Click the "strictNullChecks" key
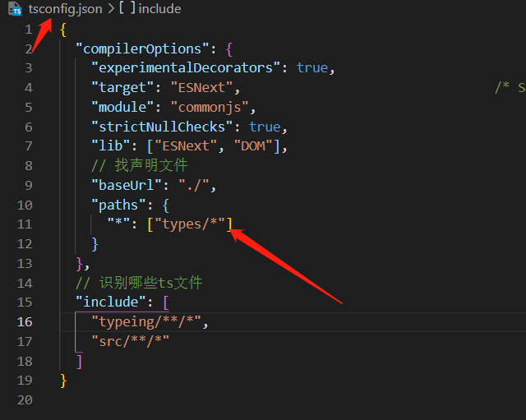 tap(162, 127)
